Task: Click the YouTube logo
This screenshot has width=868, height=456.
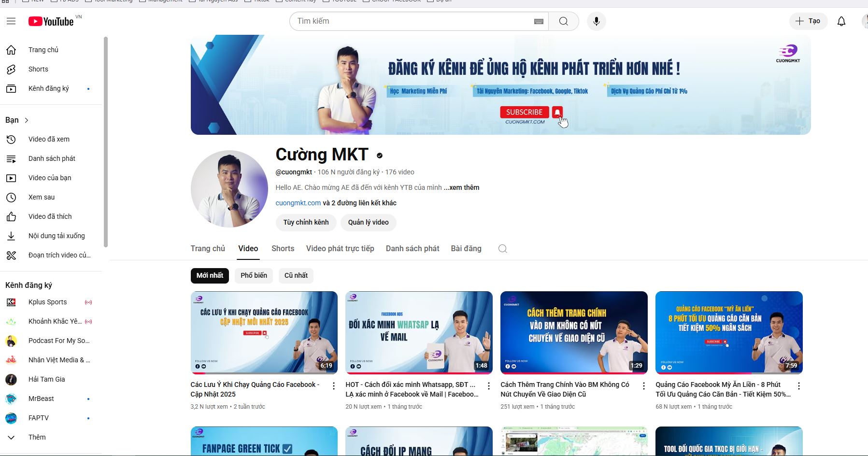Action: (51, 21)
